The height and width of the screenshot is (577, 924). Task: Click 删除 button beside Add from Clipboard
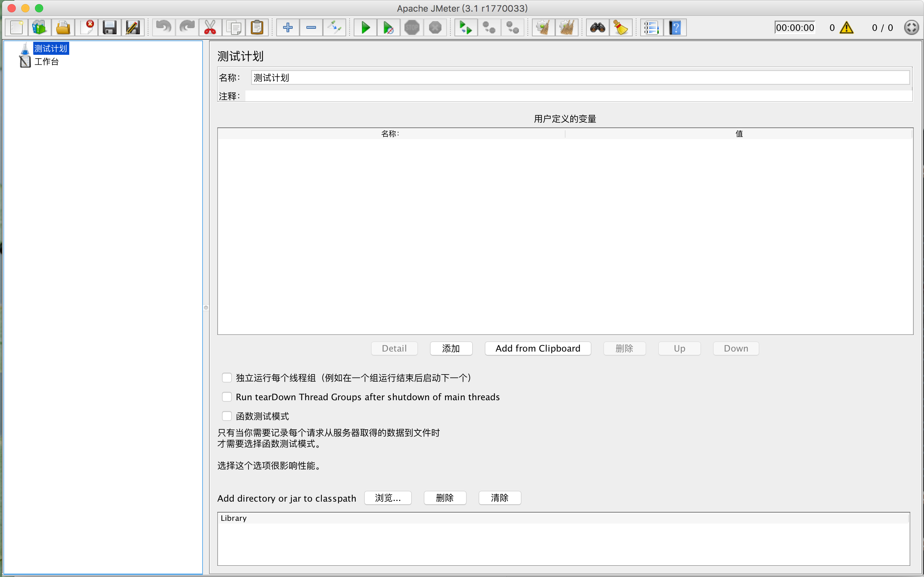[x=624, y=348]
